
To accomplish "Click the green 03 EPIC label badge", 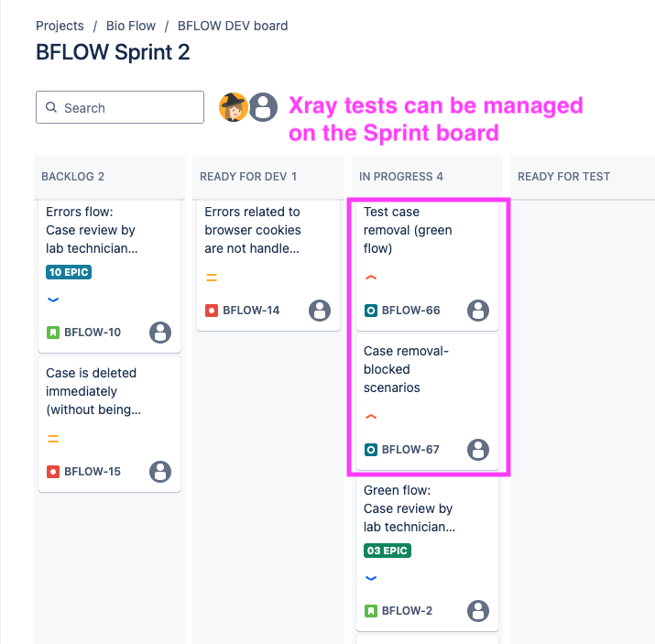I will click(388, 551).
